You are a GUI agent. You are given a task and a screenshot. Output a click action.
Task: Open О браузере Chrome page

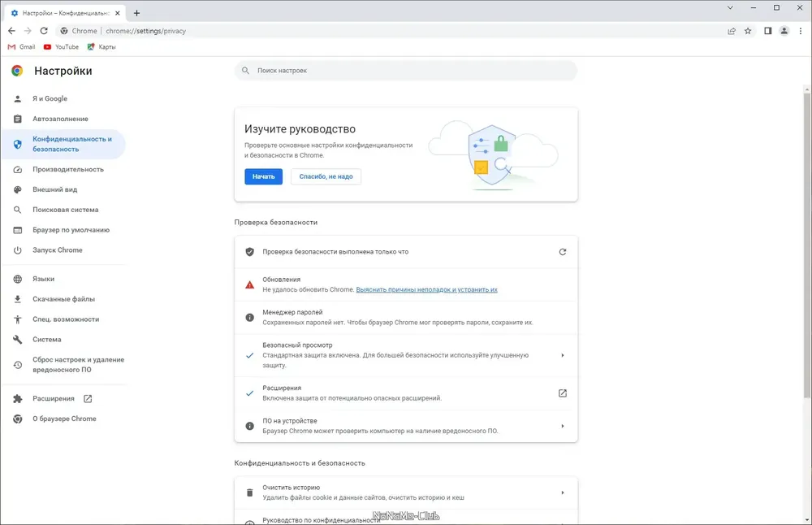(x=63, y=419)
